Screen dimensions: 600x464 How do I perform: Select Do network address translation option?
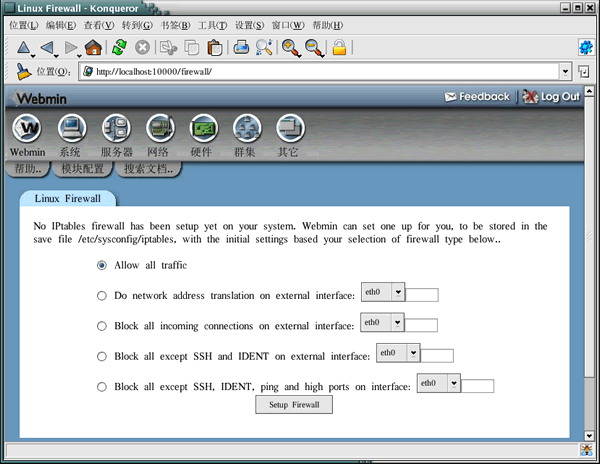point(101,296)
